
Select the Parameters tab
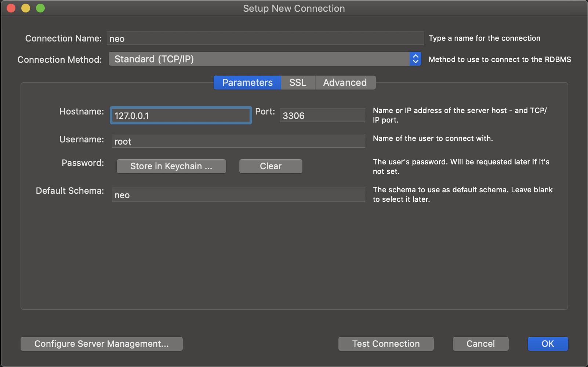pos(247,83)
